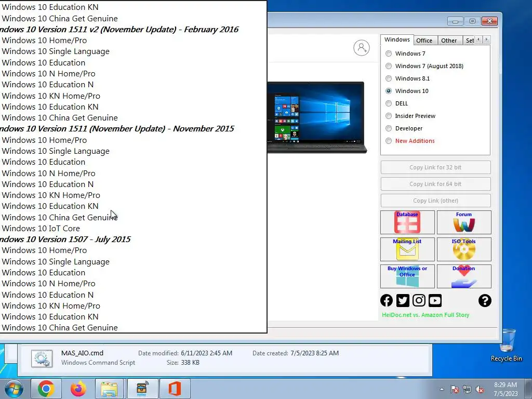The image size is (532, 399).
Task: Open the Mailing List envelope icon
Action: (407, 249)
